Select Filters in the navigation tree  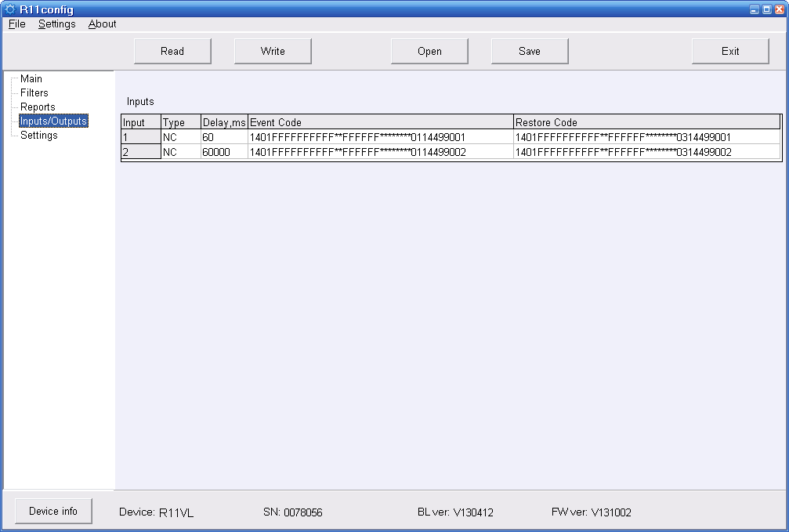pos(34,93)
